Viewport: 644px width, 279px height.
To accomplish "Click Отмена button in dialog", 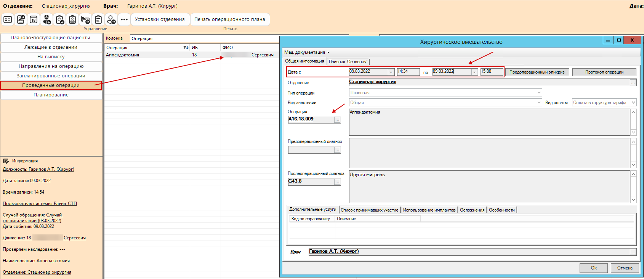I will click(625, 268).
